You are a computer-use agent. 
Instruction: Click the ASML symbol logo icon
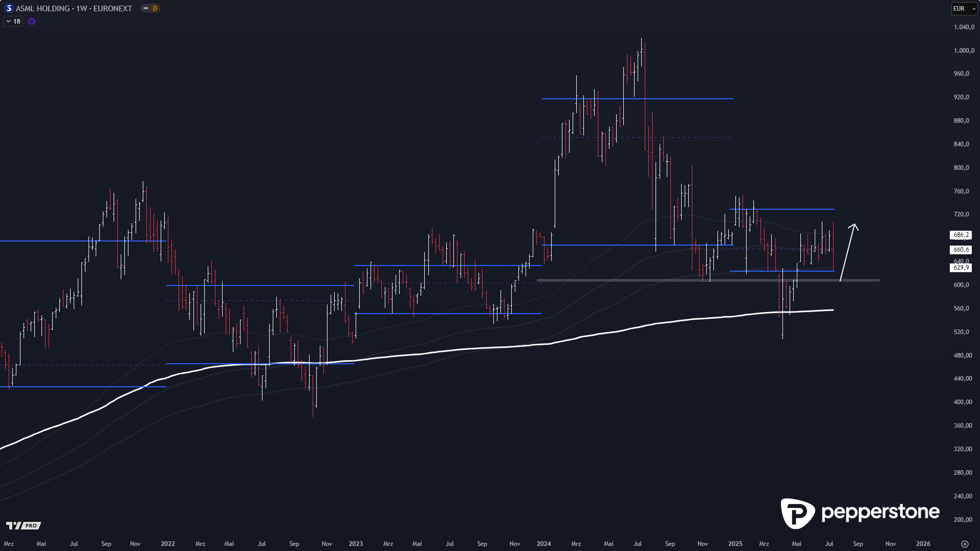pyautogui.click(x=9, y=8)
